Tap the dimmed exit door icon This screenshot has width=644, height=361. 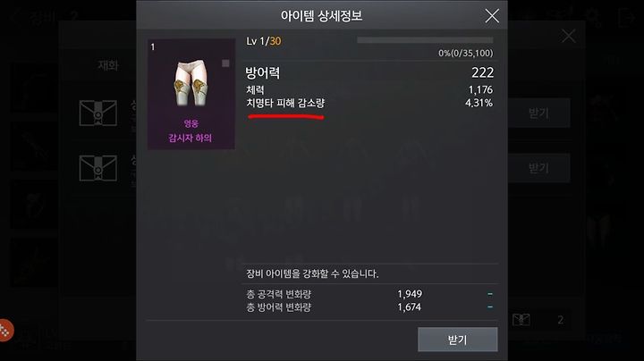[626, 17]
